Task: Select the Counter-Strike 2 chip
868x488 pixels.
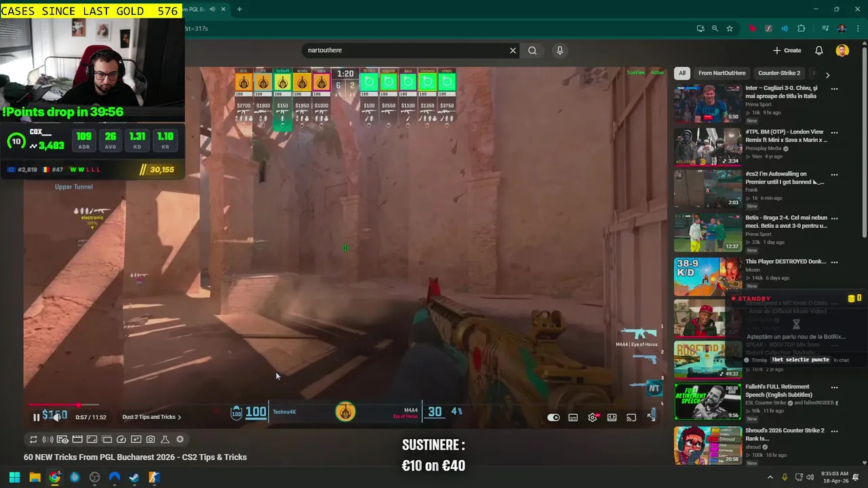Action: pos(779,73)
